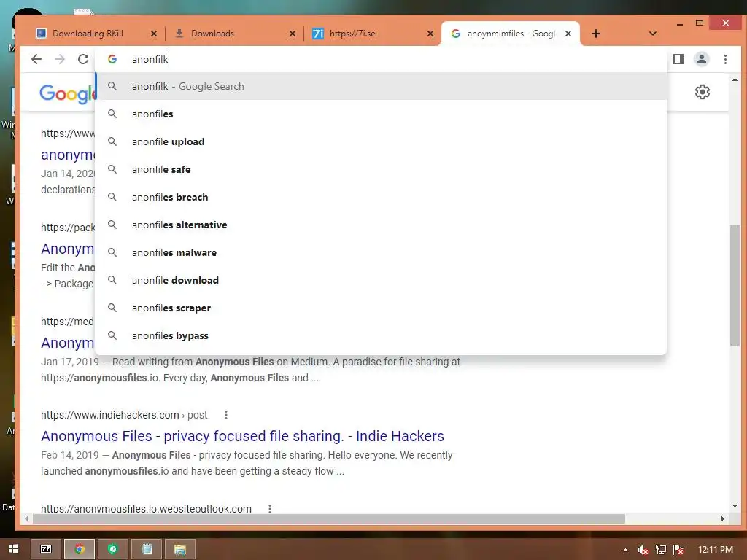
Task: Click the Google logo
Action: 67,93
